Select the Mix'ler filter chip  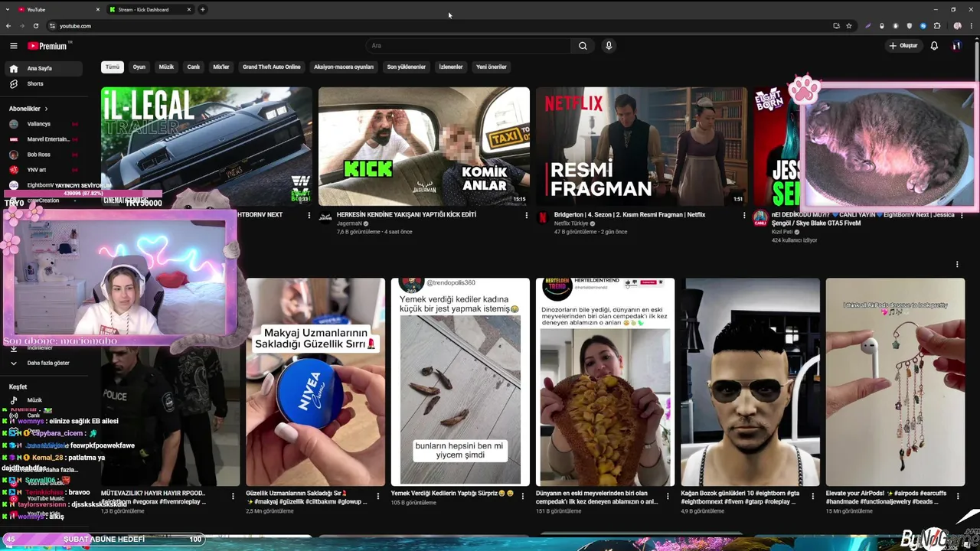221,67
